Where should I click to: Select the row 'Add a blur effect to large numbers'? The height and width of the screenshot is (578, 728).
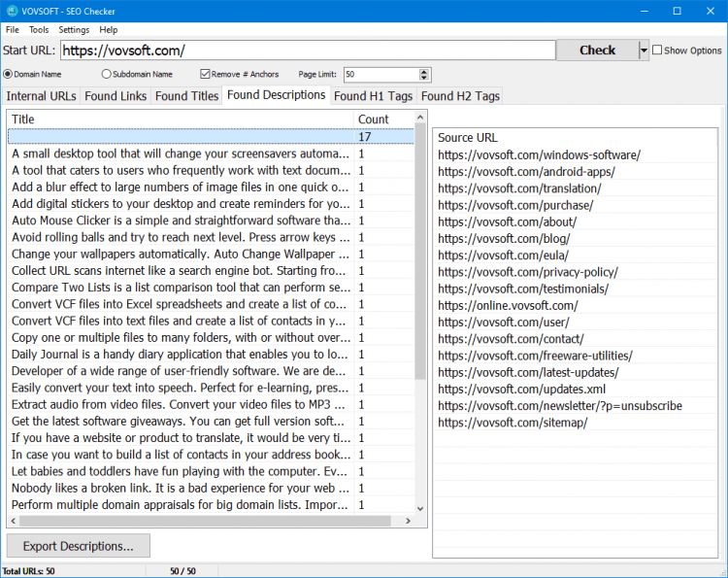click(x=211, y=187)
